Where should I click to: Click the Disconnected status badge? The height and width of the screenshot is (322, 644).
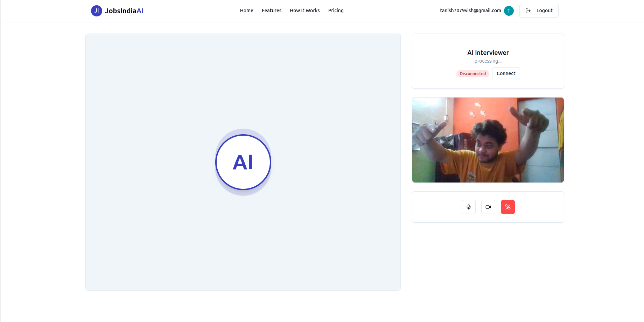click(x=472, y=73)
